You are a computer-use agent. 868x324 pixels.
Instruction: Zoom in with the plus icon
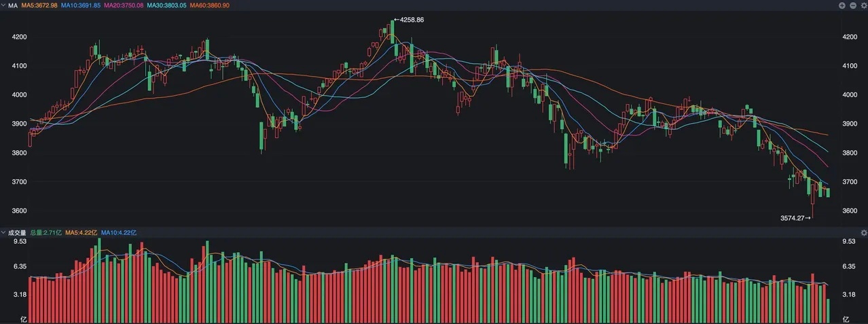click(x=842, y=5)
